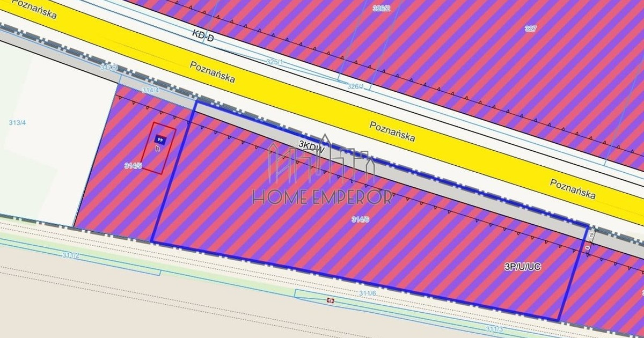Click parcel label 311/2

[71, 255]
